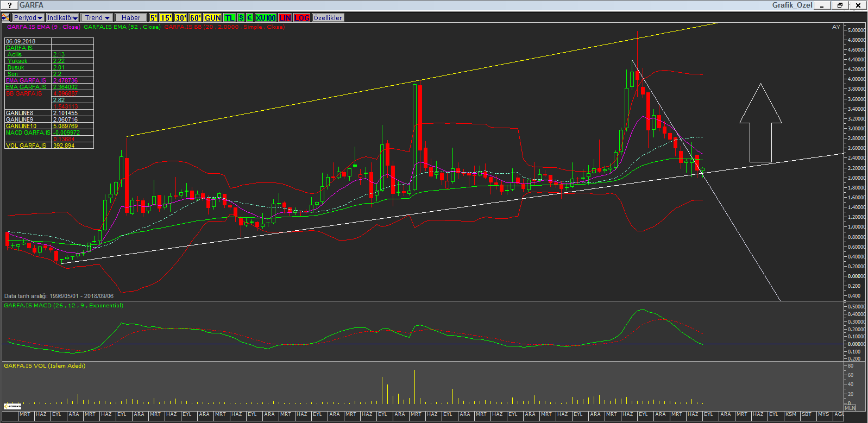Viewport: 868px width, 423px height.
Task: Click the Son row label
Action: click(x=12, y=74)
